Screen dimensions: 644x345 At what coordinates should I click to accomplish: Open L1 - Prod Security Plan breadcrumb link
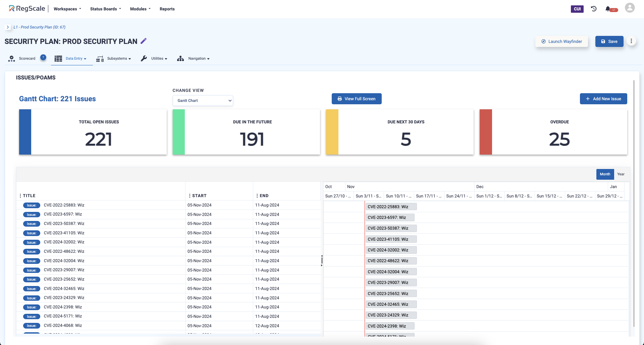[40, 27]
